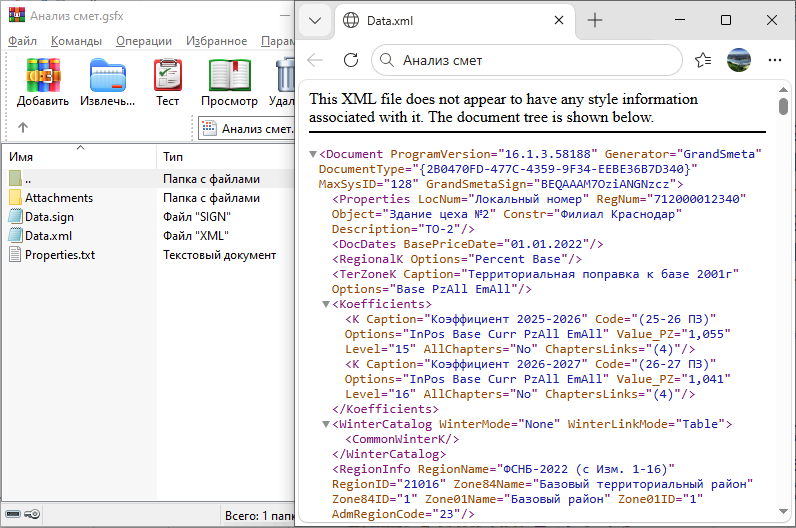Click the RegionID value 21016
This screenshot has width=796, height=528.
(x=421, y=484)
